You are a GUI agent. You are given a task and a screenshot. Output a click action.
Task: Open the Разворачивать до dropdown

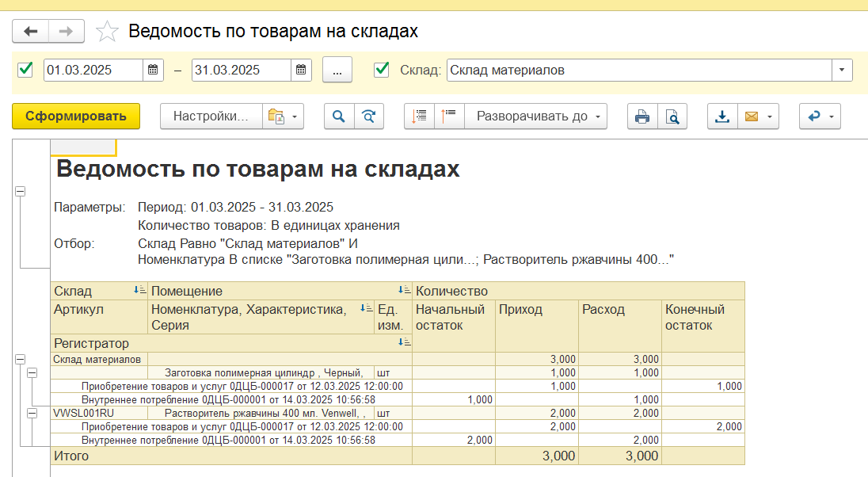[x=536, y=116]
